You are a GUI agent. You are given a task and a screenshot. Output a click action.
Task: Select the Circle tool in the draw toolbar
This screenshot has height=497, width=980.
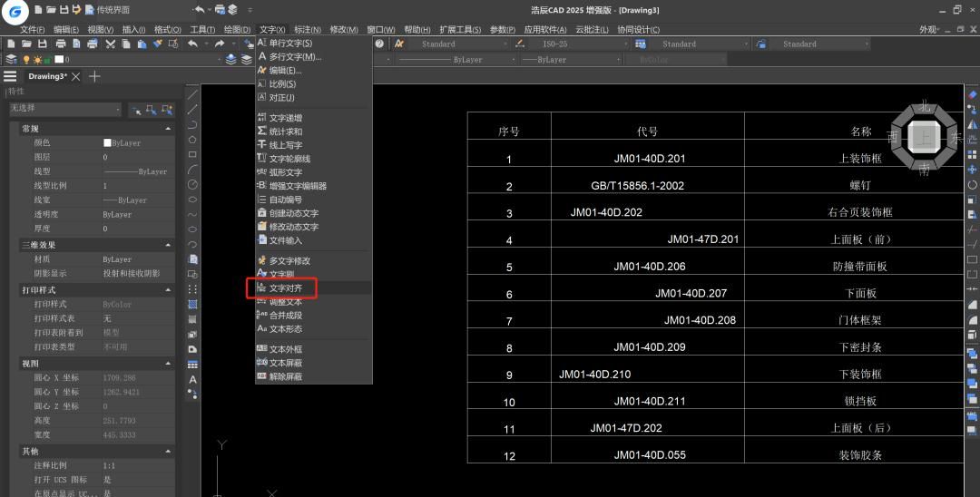click(x=192, y=184)
